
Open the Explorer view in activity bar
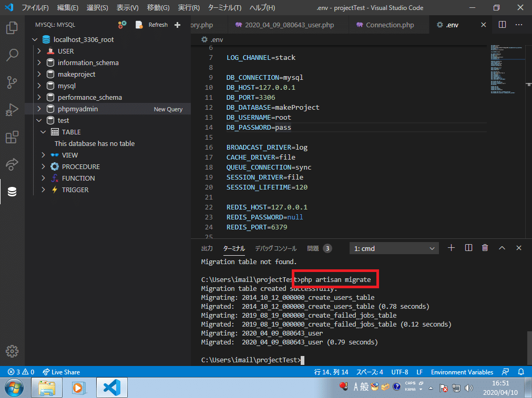click(x=12, y=28)
